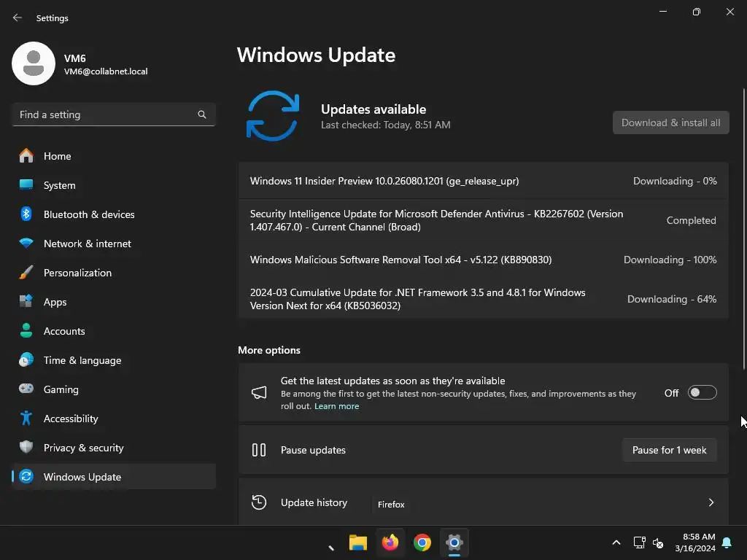This screenshot has height=560, width=747.
Task: Click Pause for 1 week button
Action: (x=670, y=450)
